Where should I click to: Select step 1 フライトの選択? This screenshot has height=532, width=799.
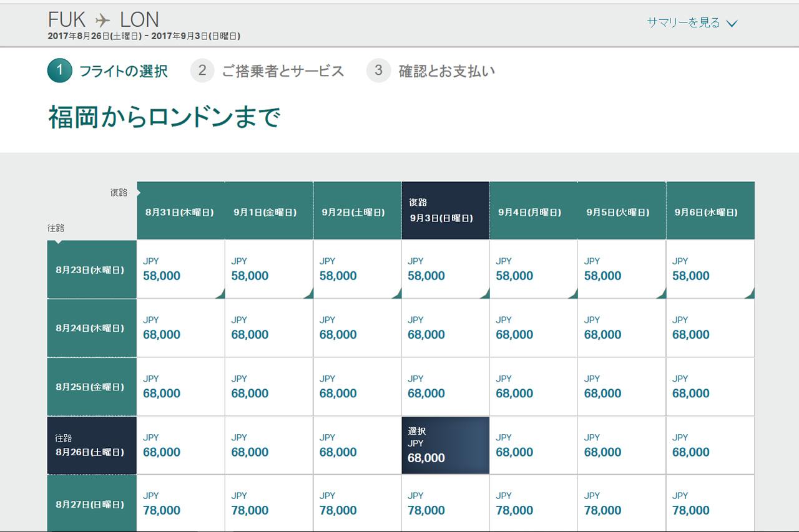tap(107, 70)
